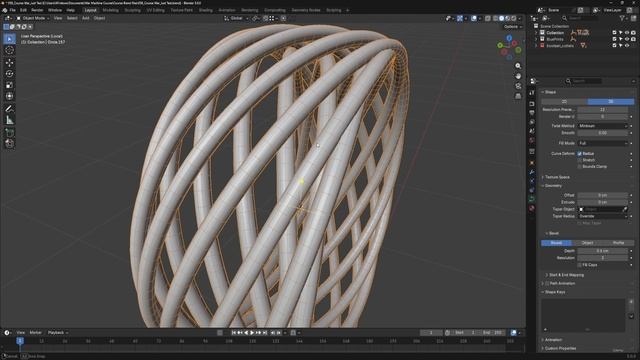
Task: Open the Taper Radius dropdown
Action: (x=602, y=216)
